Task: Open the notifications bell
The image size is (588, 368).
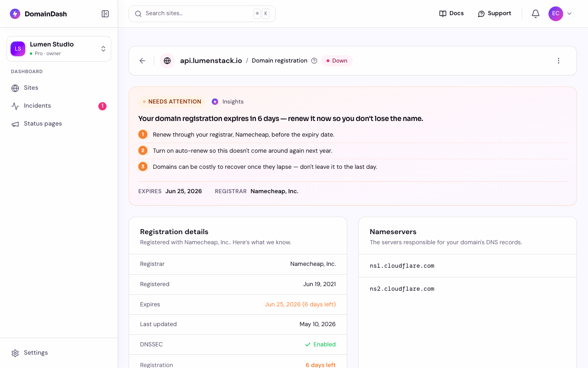Action: click(536, 14)
